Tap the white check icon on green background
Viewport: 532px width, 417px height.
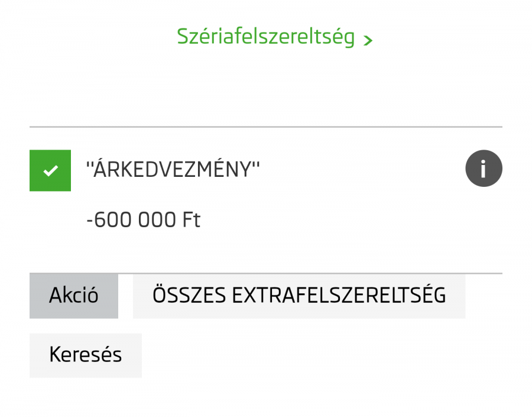coord(50,170)
